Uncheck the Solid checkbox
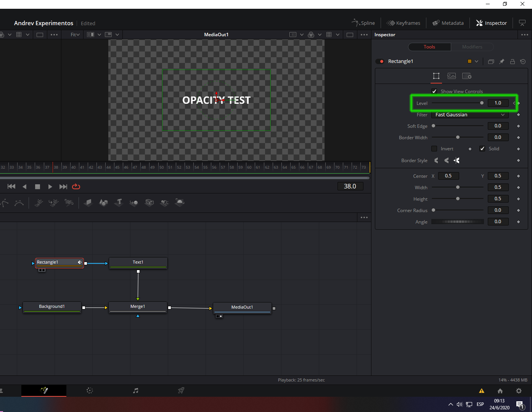This screenshot has height=412, width=532. (x=482, y=149)
